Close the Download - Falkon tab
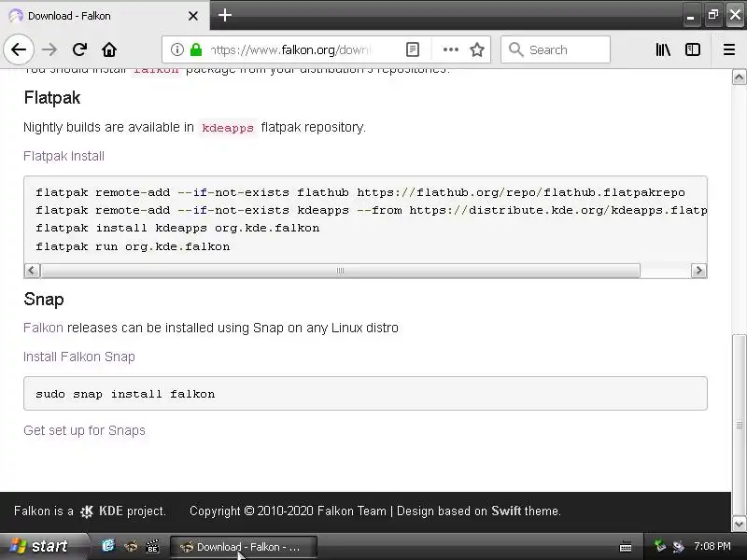This screenshot has height=560, width=747. (x=193, y=16)
